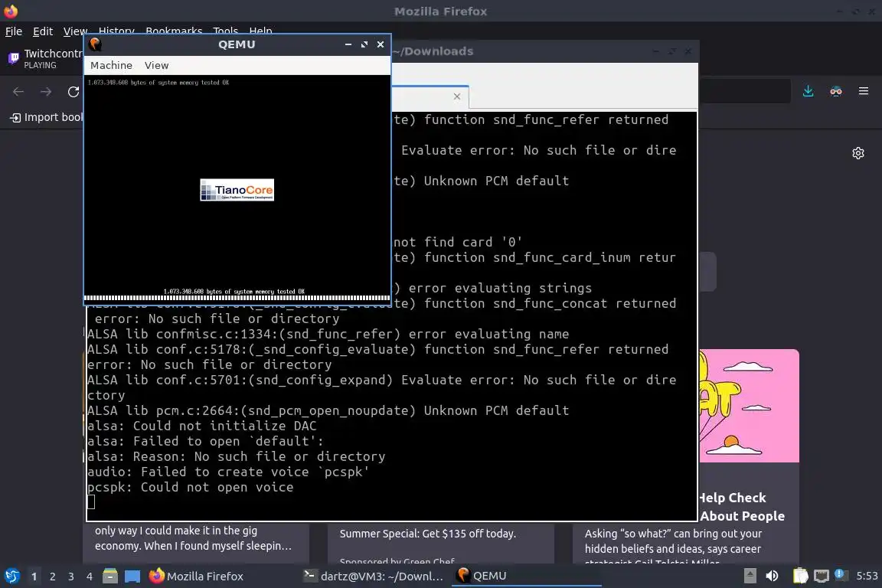The height and width of the screenshot is (588, 882).
Task: Switch to dartz@VM3 terminal taskbar entry
Action: click(x=374, y=577)
